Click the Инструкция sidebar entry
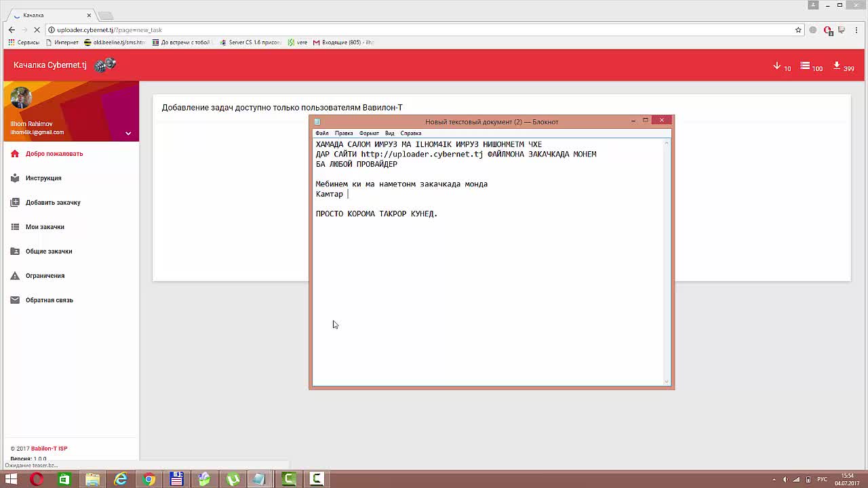Screen dimensions: 868x488 point(43,178)
